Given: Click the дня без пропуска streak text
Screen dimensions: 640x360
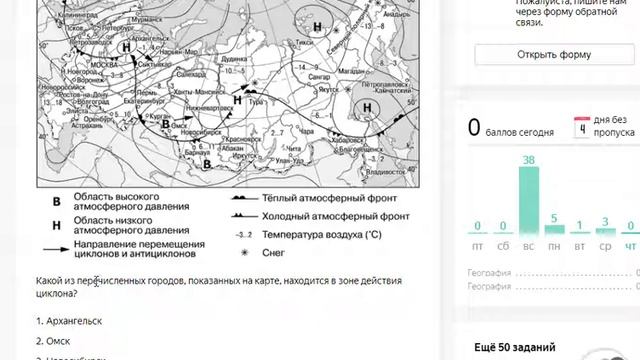Looking at the screenshot, I should pyautogui.click(x=614, y=126).
